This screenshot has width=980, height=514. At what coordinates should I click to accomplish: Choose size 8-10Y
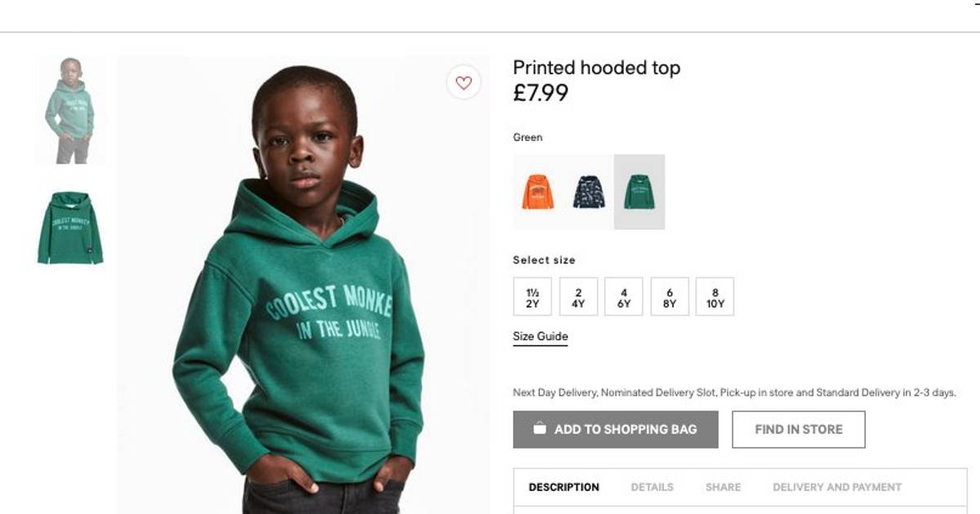pyautogui.click(x=715, y=297)
